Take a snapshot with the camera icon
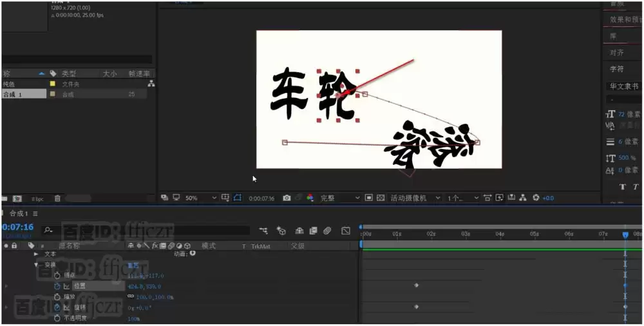Screen dimensions: 644x326 click(x=287, y=198)
